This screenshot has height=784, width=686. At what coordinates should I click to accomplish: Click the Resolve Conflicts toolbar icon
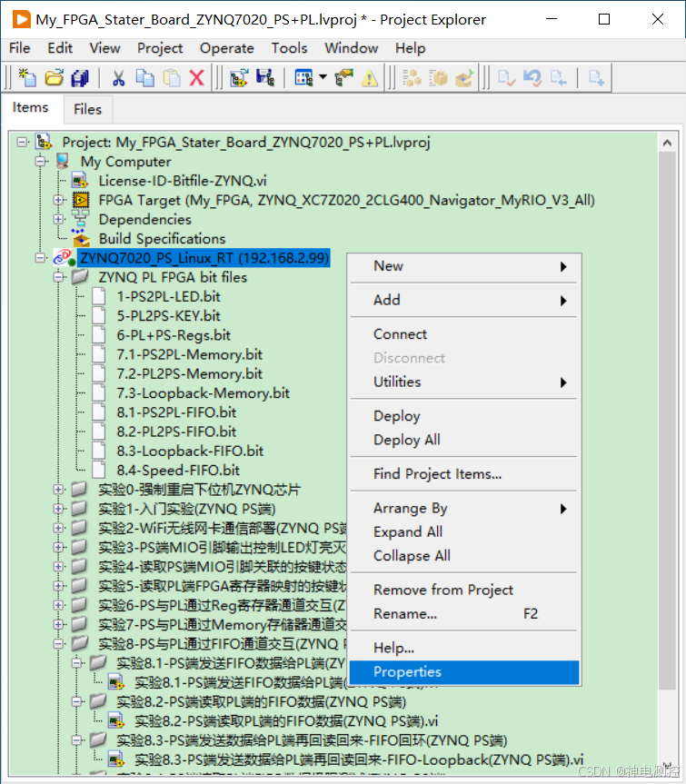[344, 78]
